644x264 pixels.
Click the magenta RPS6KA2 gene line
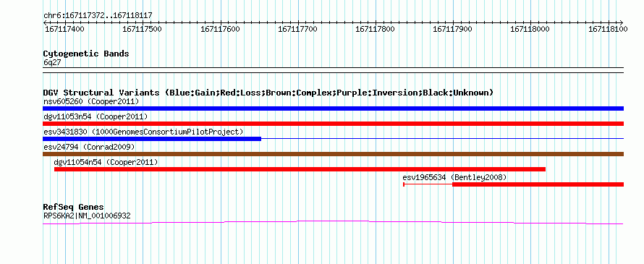pos(333,222)
